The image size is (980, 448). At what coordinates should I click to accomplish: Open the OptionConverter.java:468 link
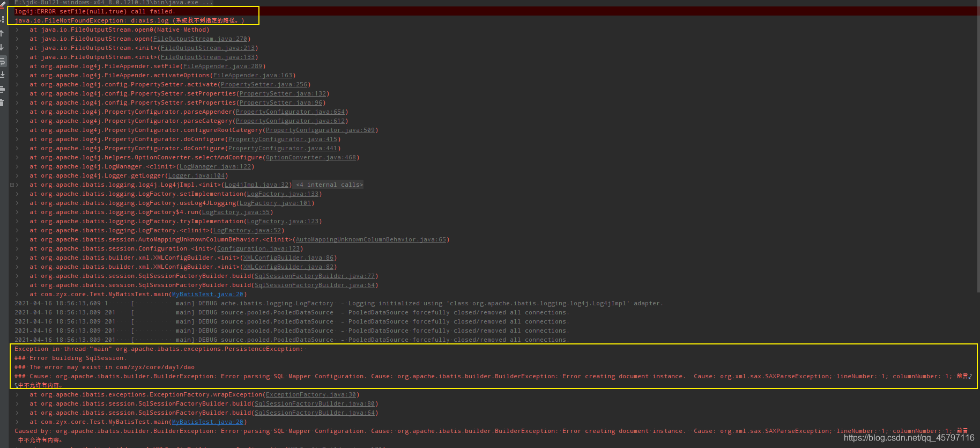tap(311, 158)
